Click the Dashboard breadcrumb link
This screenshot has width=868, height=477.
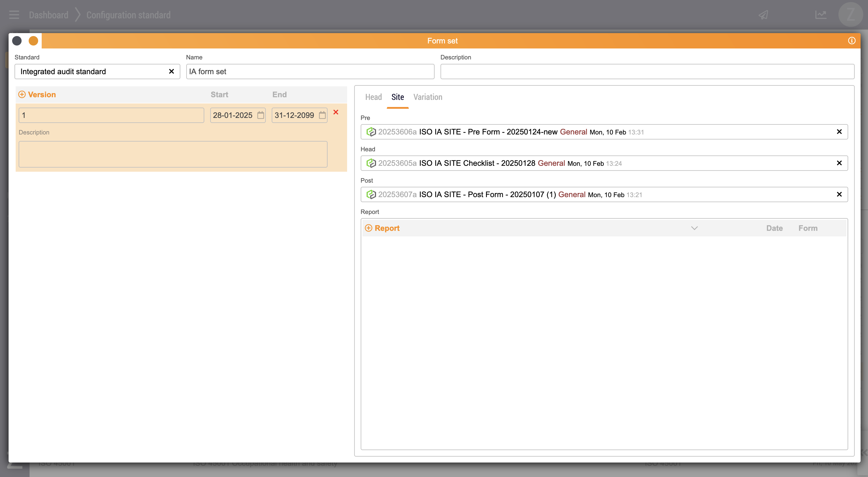coord(48,15)
